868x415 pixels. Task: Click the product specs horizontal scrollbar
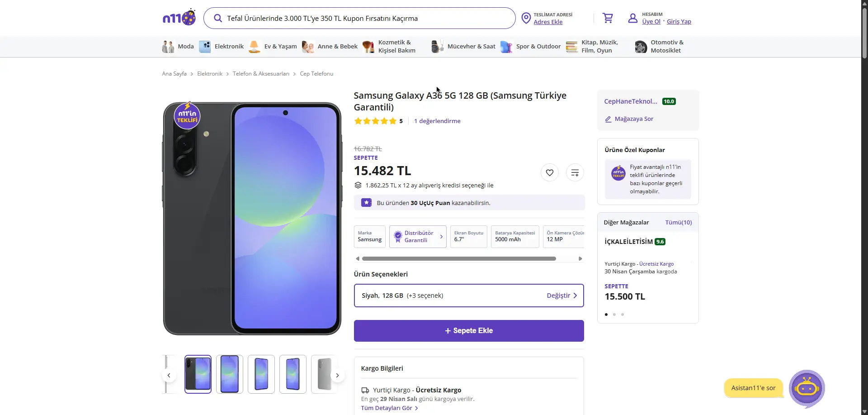(x=459, y=259)
